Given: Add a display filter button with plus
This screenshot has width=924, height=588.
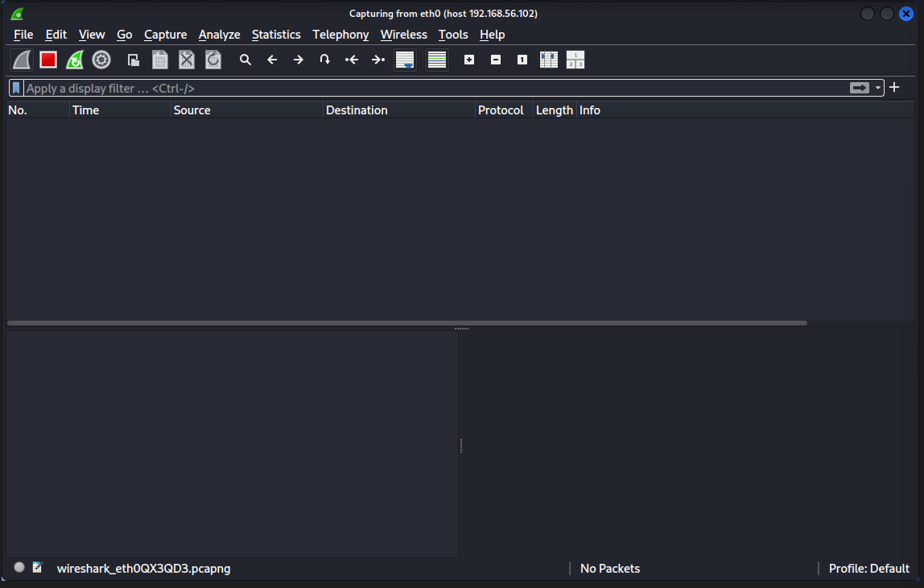Looking at the screenshot, I should (894, 88).
